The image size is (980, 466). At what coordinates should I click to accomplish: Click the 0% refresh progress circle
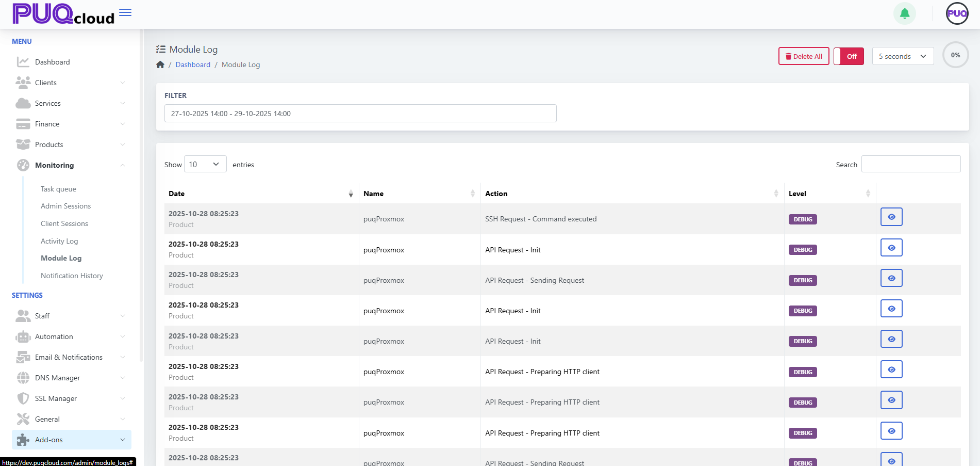coord(955,55)
